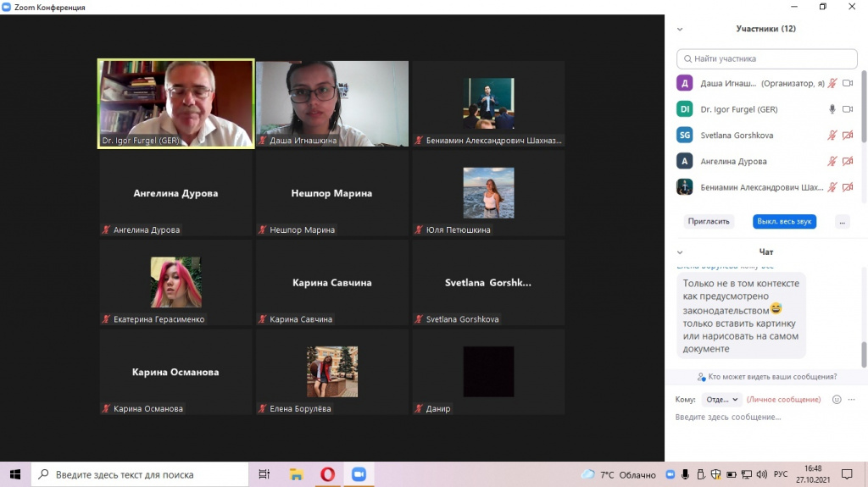Click microphone icon in system tray

pyautogui.click(x=685, y=474)
